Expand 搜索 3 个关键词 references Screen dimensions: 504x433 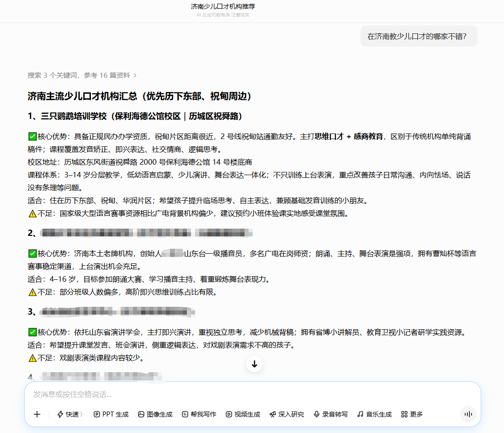point(82,75)
